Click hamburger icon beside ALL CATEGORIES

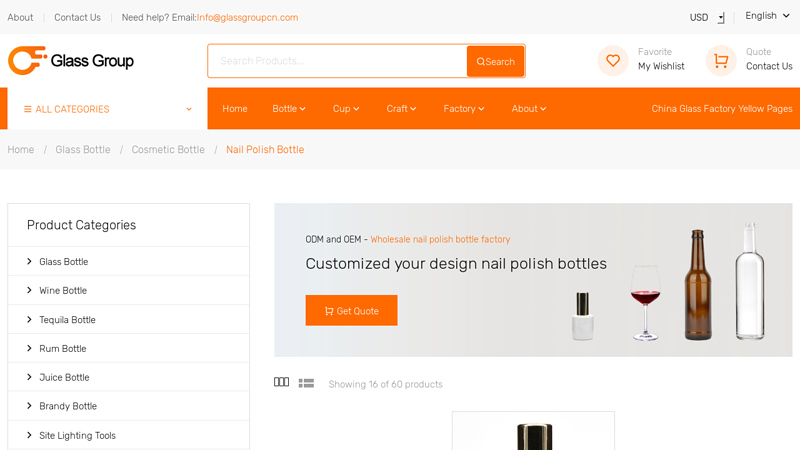click(x=28, y=109)
